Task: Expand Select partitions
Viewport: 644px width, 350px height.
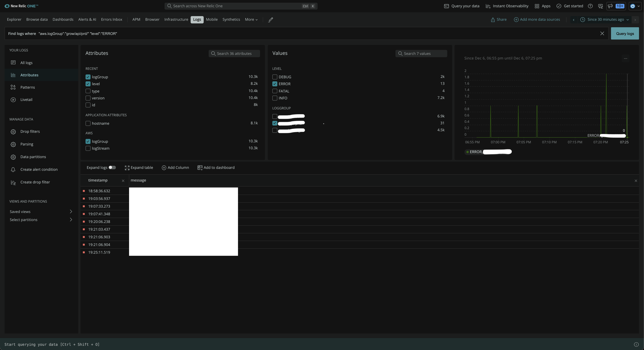Action: pos(41,220)
